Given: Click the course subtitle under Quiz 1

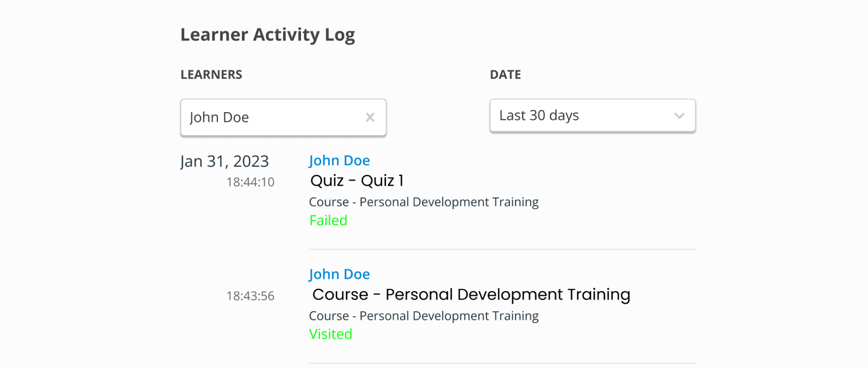Looking at the screenshot, I should [424, 202].
